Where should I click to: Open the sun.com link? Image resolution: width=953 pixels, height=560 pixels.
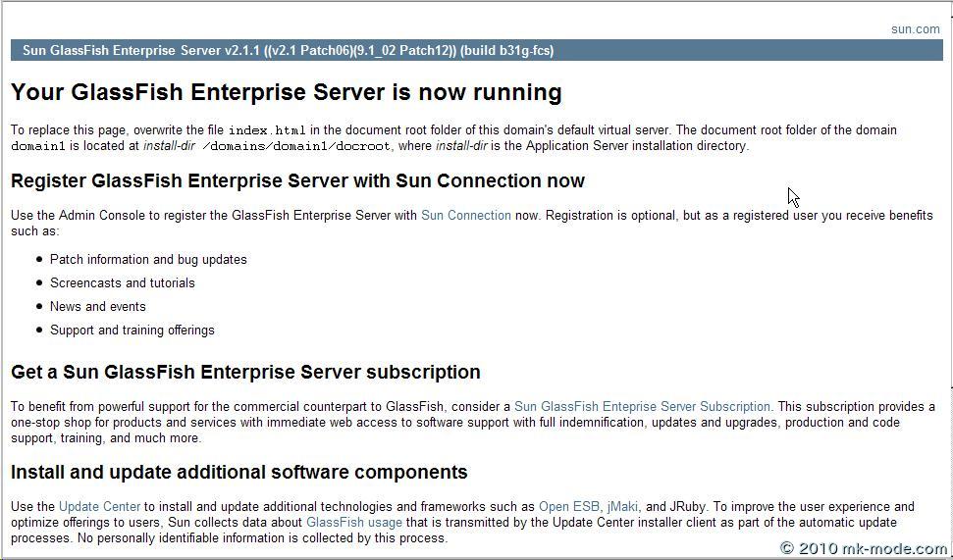coord(915,29)
